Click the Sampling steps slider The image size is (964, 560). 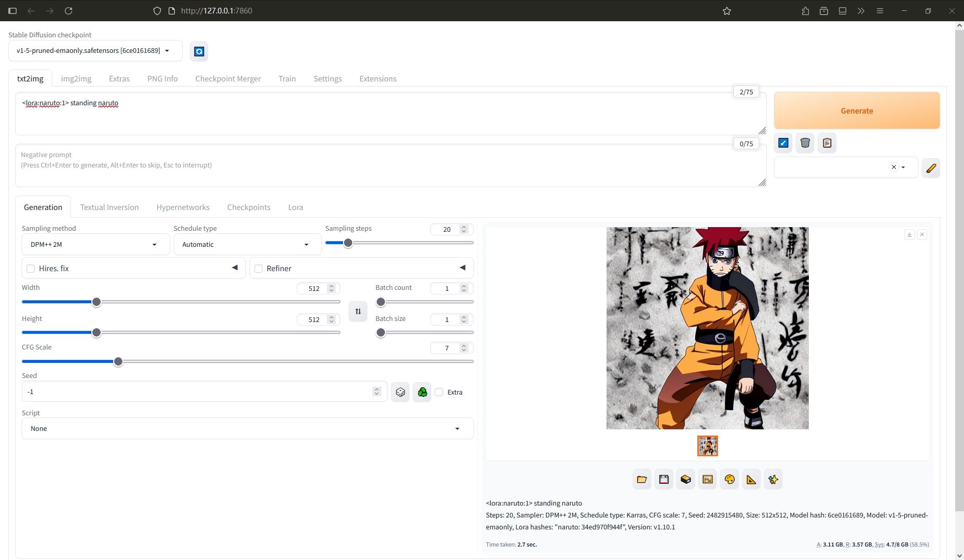(399, 243)
